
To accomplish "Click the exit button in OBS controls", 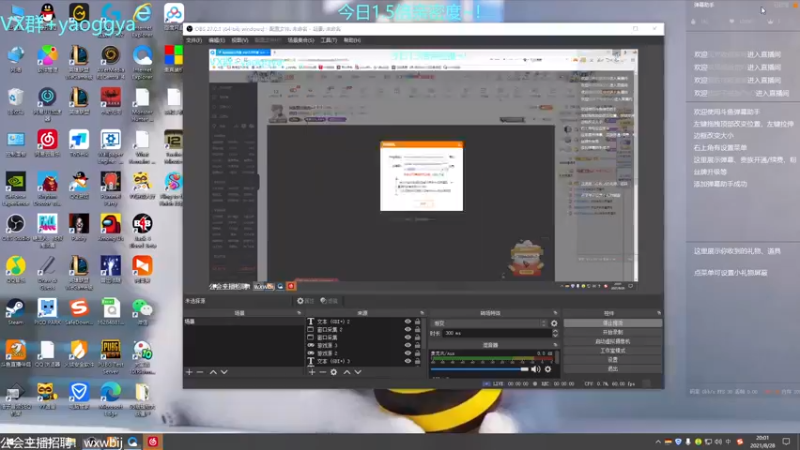I will (613, 368).
